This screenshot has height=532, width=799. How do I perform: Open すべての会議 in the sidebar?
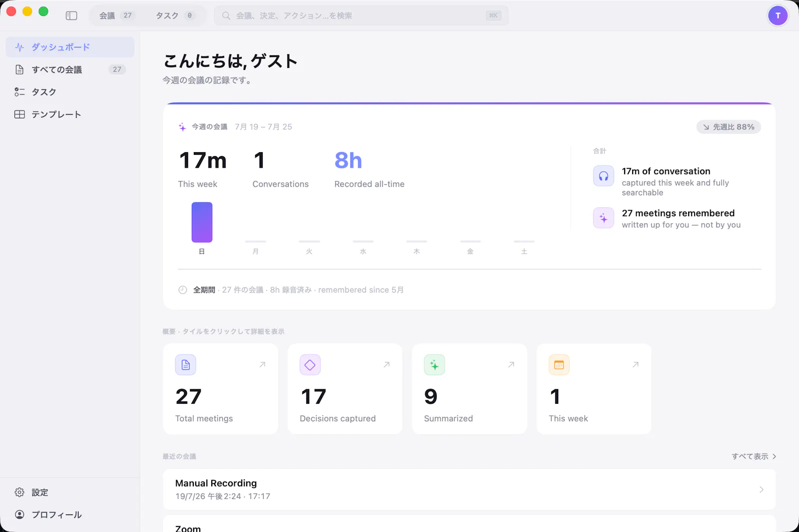point(70,69)
